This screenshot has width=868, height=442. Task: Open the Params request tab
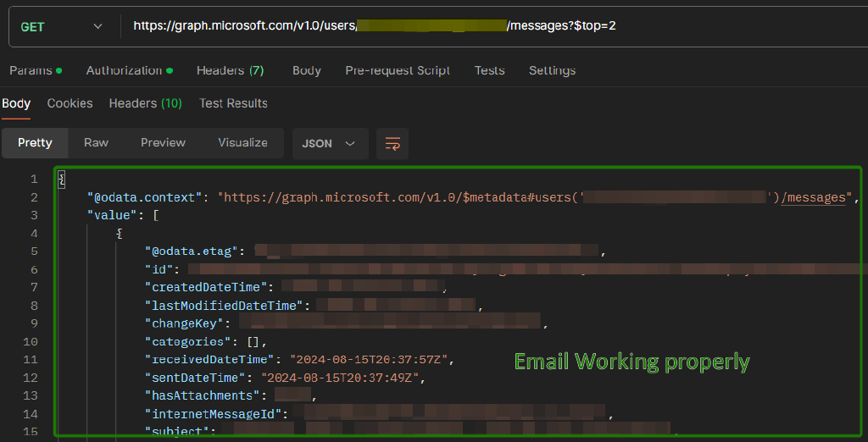[x=31, y=70]
